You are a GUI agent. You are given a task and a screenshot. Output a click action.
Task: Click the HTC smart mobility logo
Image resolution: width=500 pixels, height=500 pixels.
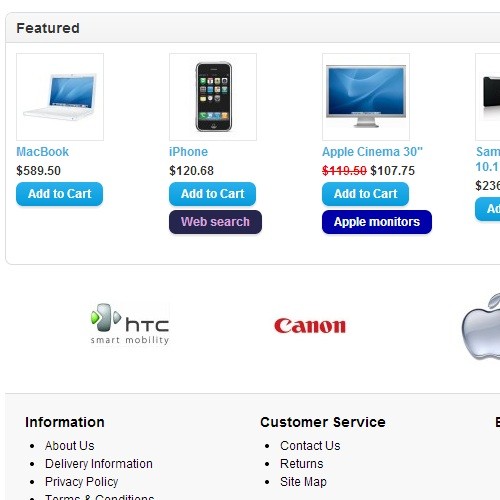tap(130, 324)
